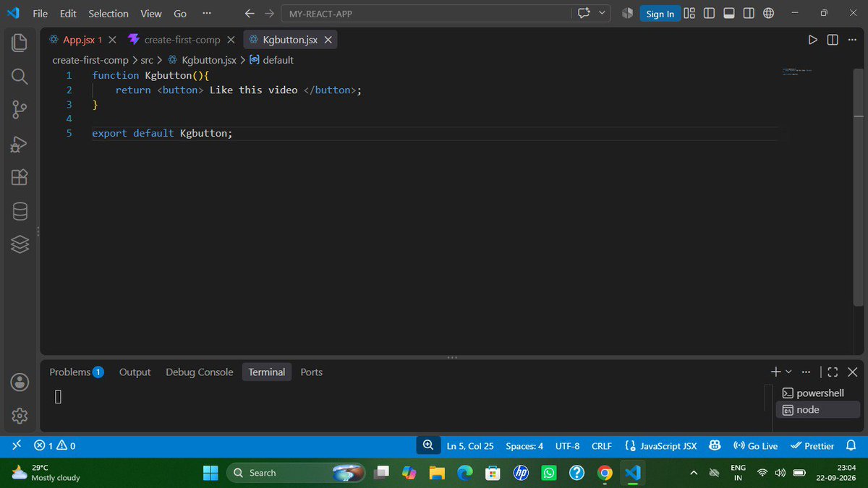This screenshot has height=488, width=868.
Task: Open the Search view in the activity bar
Action: (x=20, y=76)
